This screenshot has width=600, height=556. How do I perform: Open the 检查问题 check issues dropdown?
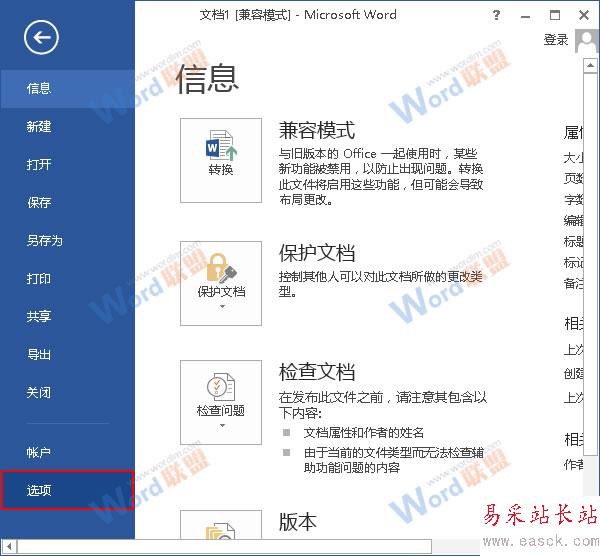(x=221, y=402)
